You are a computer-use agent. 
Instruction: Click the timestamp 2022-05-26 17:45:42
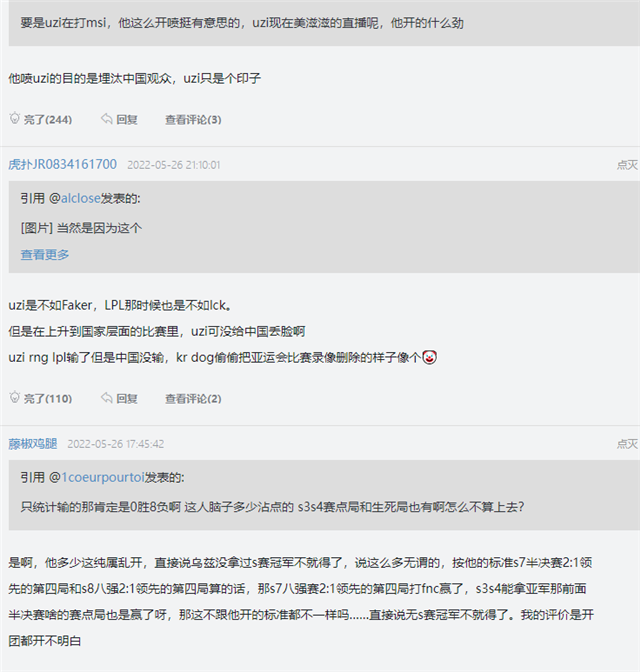[116, 444]
